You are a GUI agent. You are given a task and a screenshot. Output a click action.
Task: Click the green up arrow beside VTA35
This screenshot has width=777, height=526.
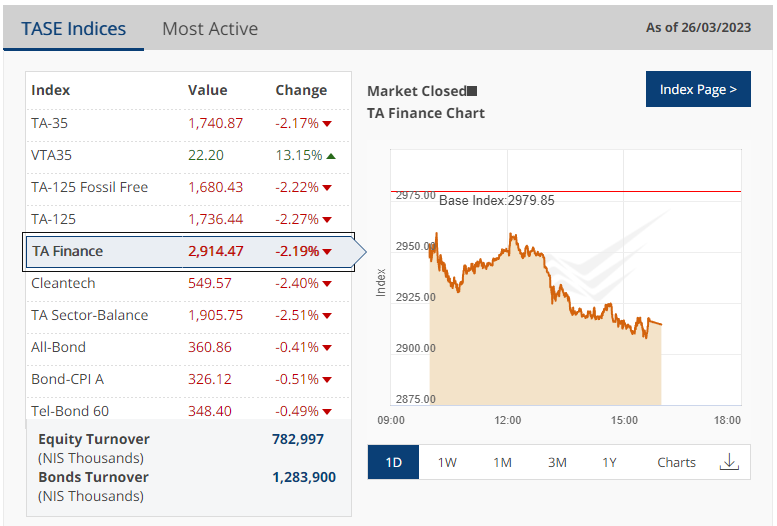(x=331, y=156)
